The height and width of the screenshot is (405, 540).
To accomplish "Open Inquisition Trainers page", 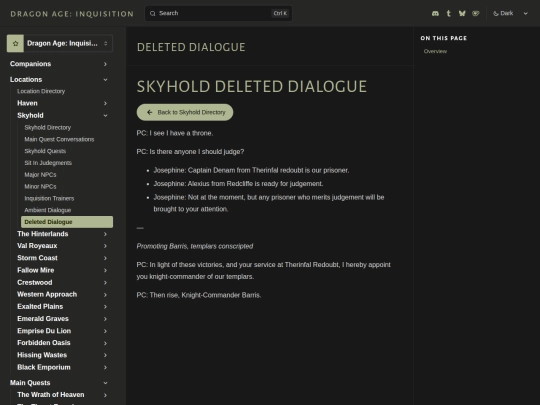I will 49,198.
